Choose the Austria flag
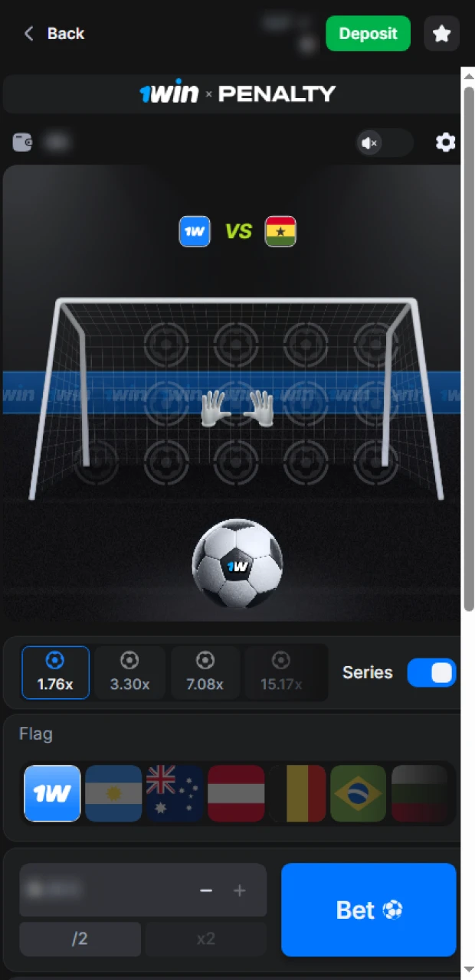Viewport: 475px width, 980px height. 236,793
